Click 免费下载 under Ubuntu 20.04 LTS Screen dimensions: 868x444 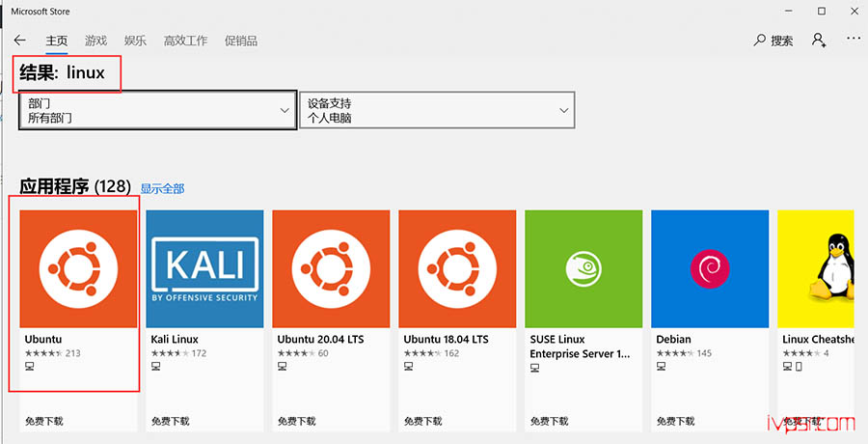point(297,421)
